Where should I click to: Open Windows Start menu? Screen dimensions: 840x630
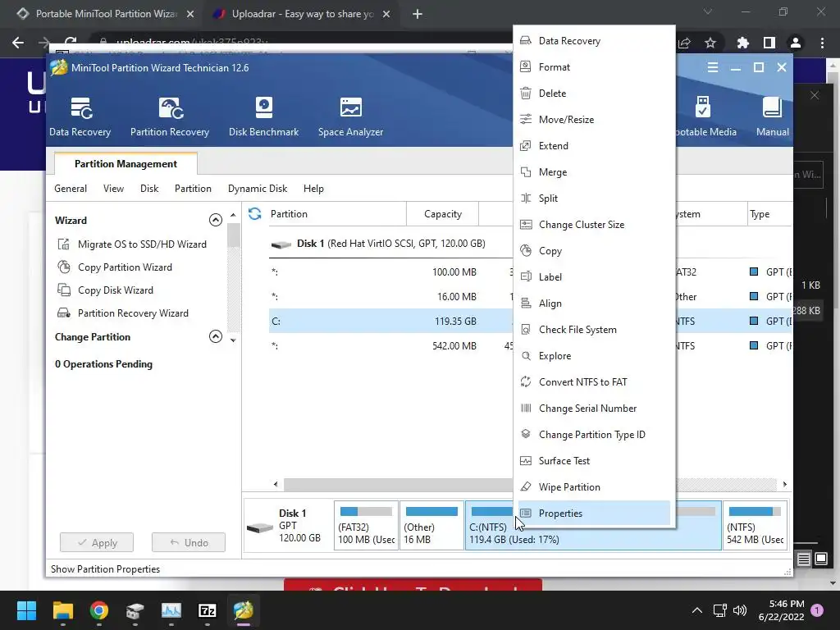[x=26, y=610]
